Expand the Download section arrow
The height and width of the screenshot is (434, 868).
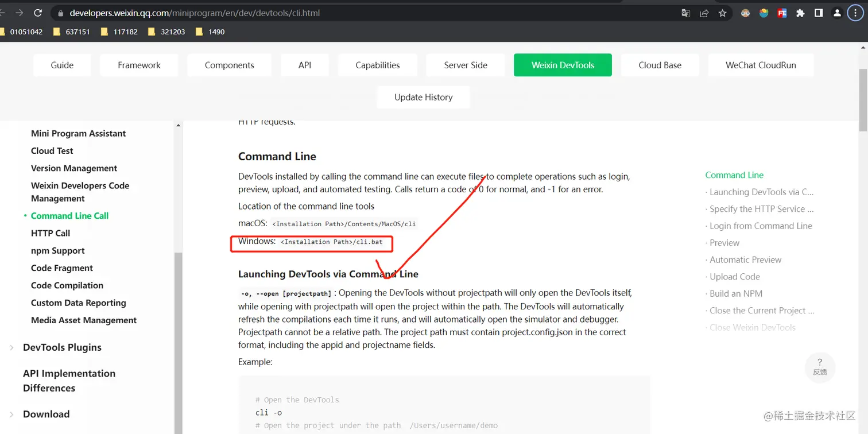point(11,414)
